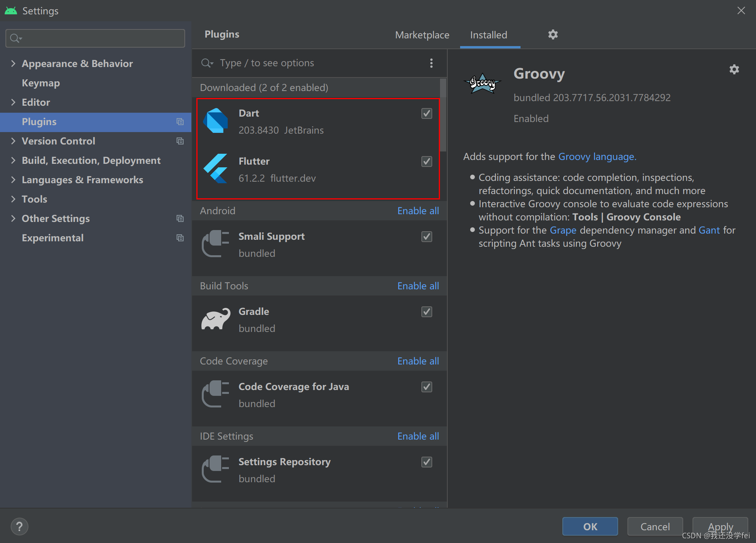Uncheck the Flutter plugin checkbox

426,162
